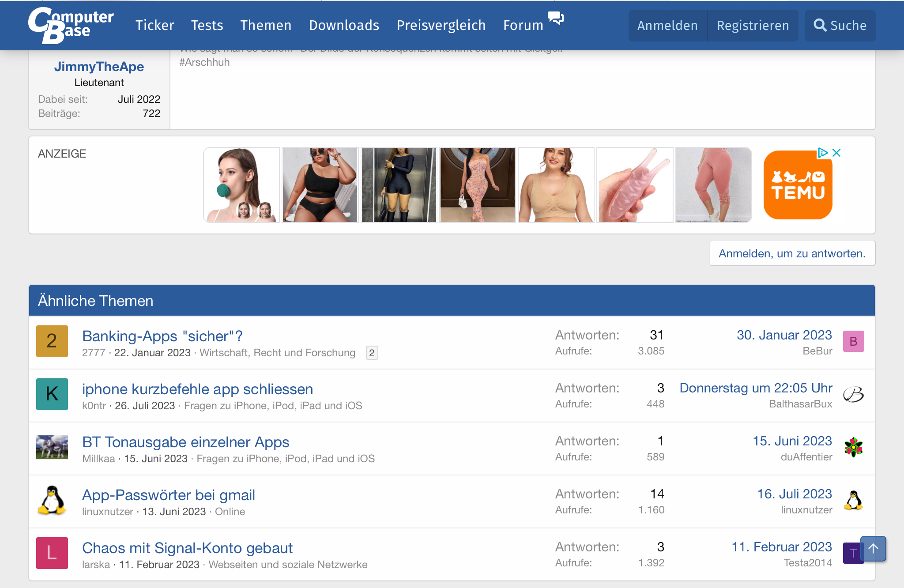Click the yellow '2' avatar of user 2777
The width and height of the screenshot is (904, 588).
pyautogui.click(x=52, y=341)
